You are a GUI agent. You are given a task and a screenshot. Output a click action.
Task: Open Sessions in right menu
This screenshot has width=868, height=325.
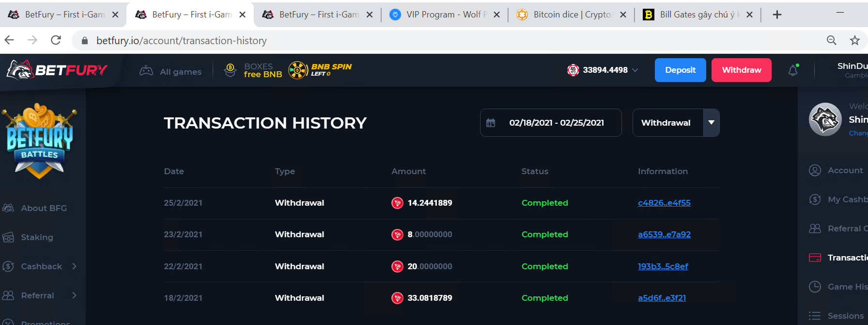tap(836, 316)
